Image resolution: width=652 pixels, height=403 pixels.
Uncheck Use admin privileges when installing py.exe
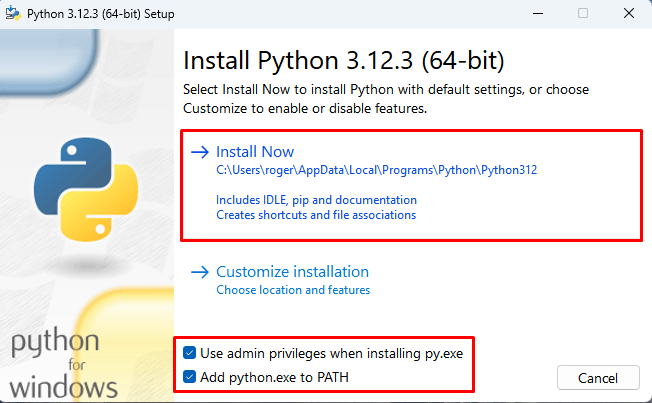tap(189, 353)
